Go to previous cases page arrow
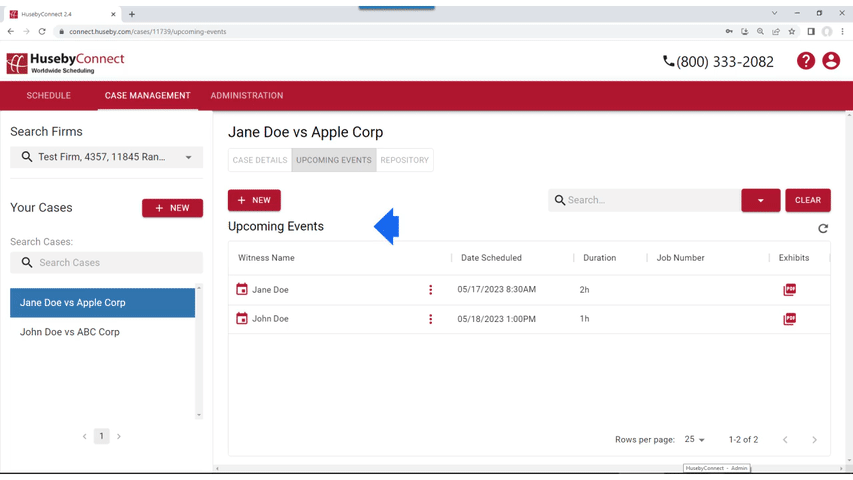Image resolution: width=853 pixels, height=480 pixels. (84, 436)
